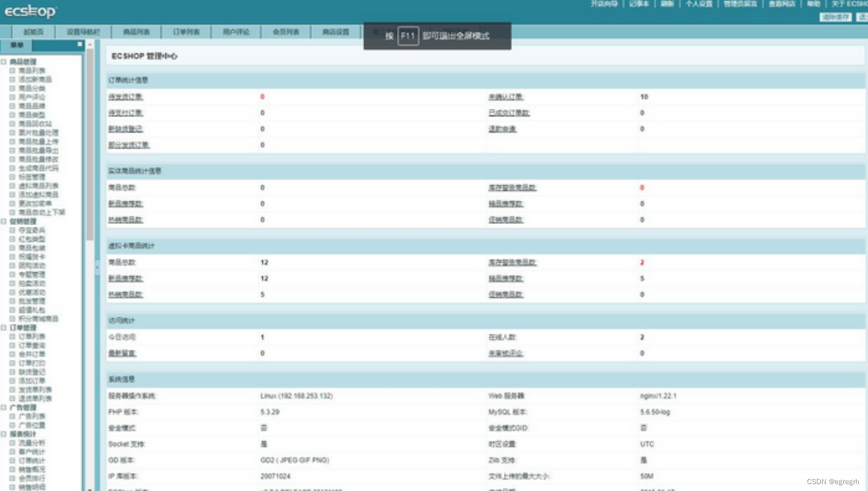Screen dimensions: 868x491
Task: Click the page icon beside 商品分类
Action: coord(12,89)
